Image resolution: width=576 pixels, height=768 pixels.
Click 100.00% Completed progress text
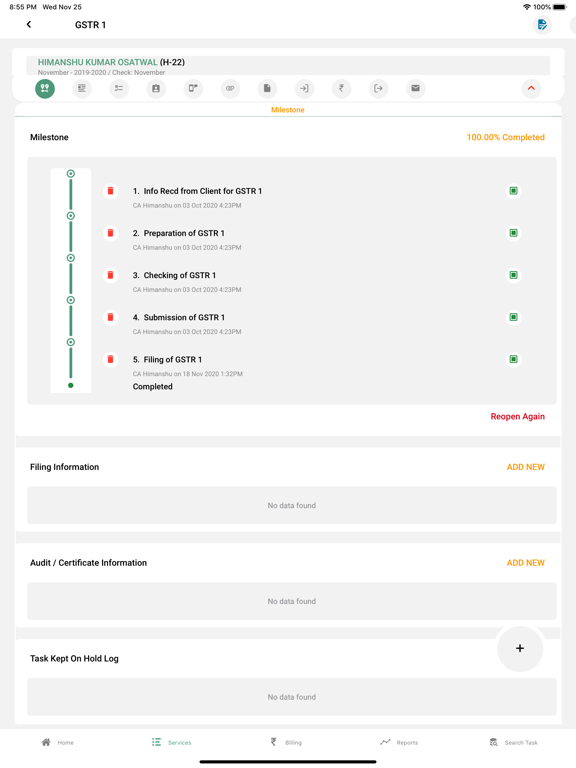(x=505, y=137)
